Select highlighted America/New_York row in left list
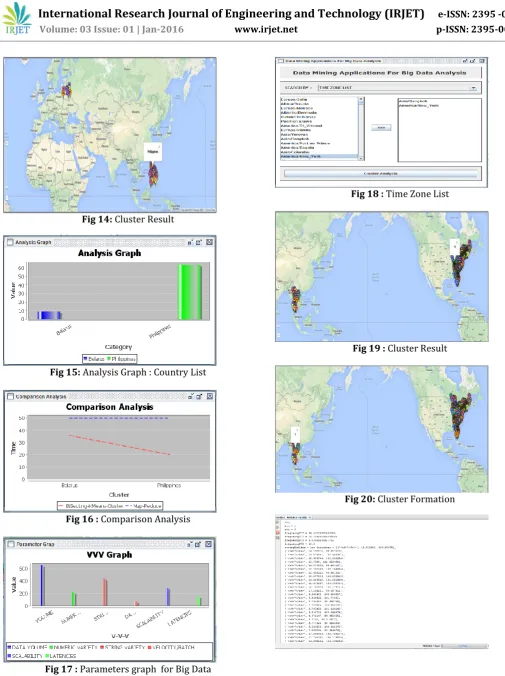 (319, 156)
